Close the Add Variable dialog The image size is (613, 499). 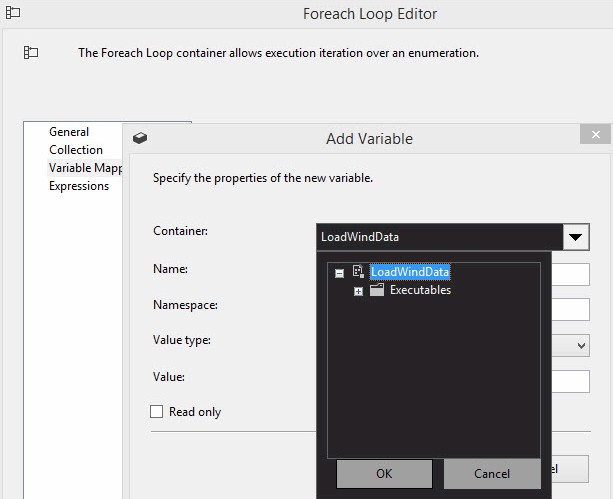point(596,135)
